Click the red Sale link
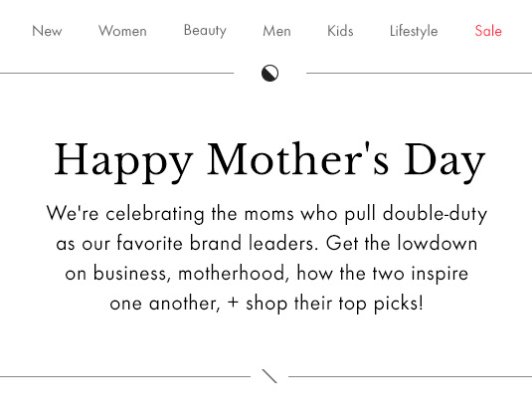The height and width of the screenshot is (417, 532). click(x=488, y=31)
